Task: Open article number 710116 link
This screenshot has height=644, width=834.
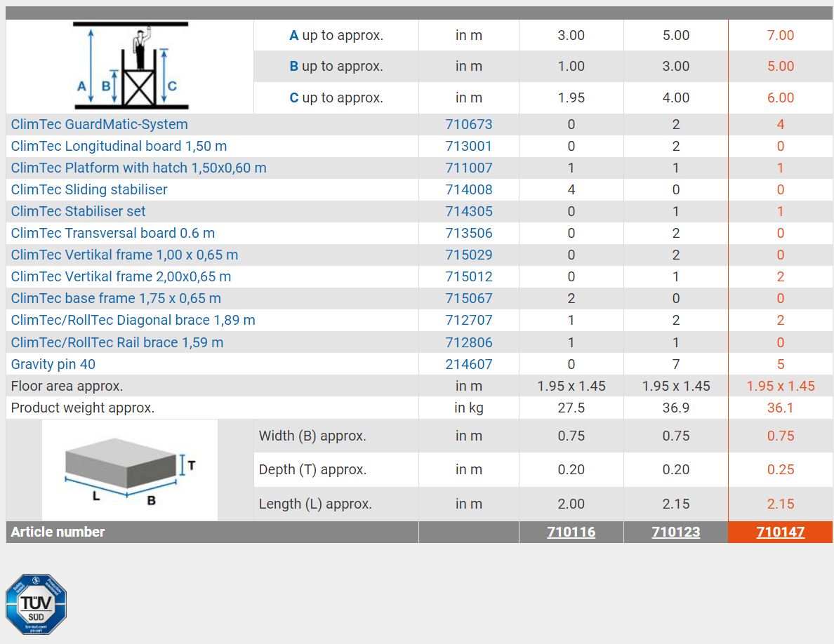Action: click(571, 532)
